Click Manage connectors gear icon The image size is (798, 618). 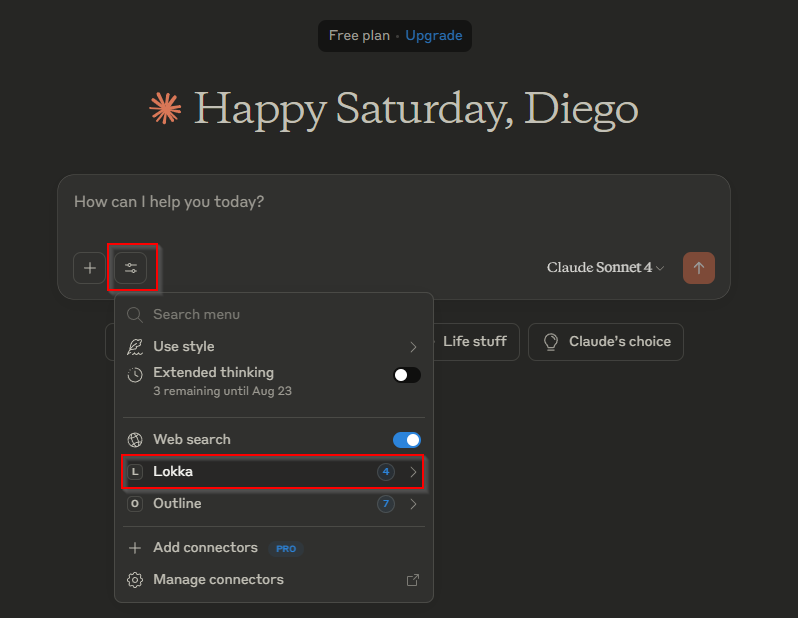coord(135,580)
